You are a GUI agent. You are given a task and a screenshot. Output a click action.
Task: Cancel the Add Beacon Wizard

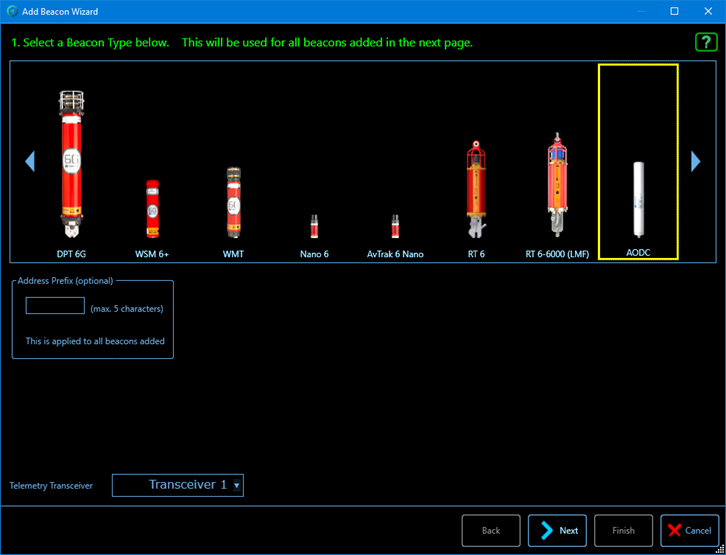(x=690, y=530)
